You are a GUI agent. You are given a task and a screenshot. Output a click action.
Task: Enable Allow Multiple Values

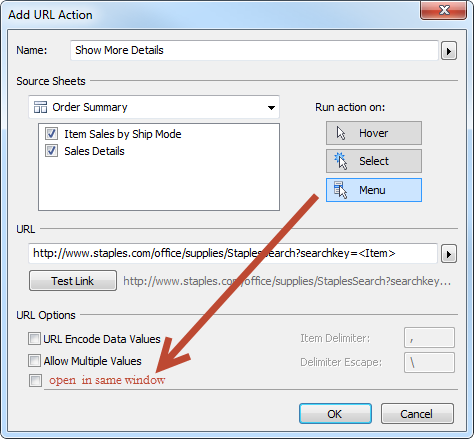[x=35, y=361]
